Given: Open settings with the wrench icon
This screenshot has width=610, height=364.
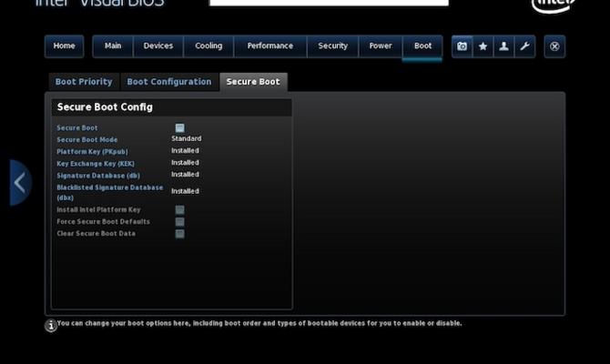Looking at the screenshot, I should [x=524, y=46].
